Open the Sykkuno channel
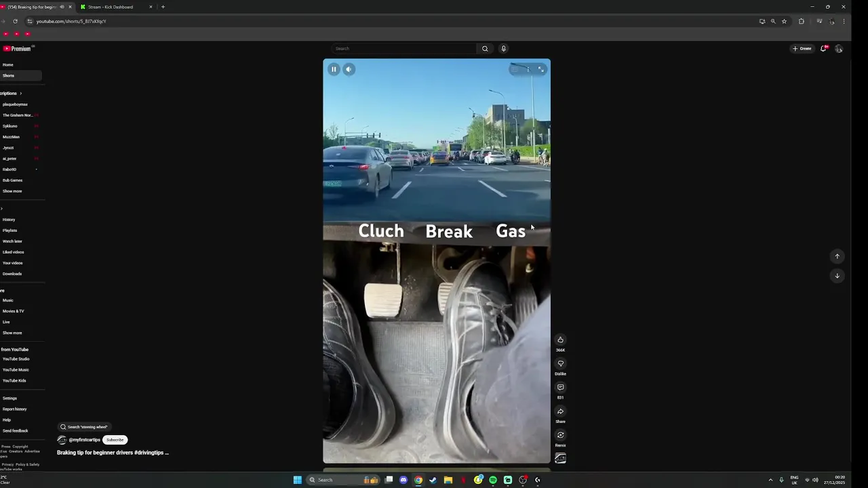The image size is (868, 488). [10, 126]
